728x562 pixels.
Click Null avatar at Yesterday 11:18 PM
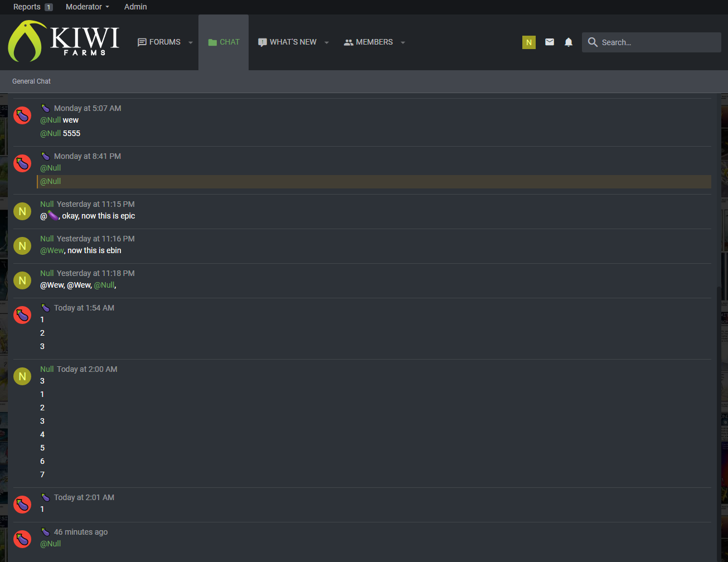(x=22, y=280)
